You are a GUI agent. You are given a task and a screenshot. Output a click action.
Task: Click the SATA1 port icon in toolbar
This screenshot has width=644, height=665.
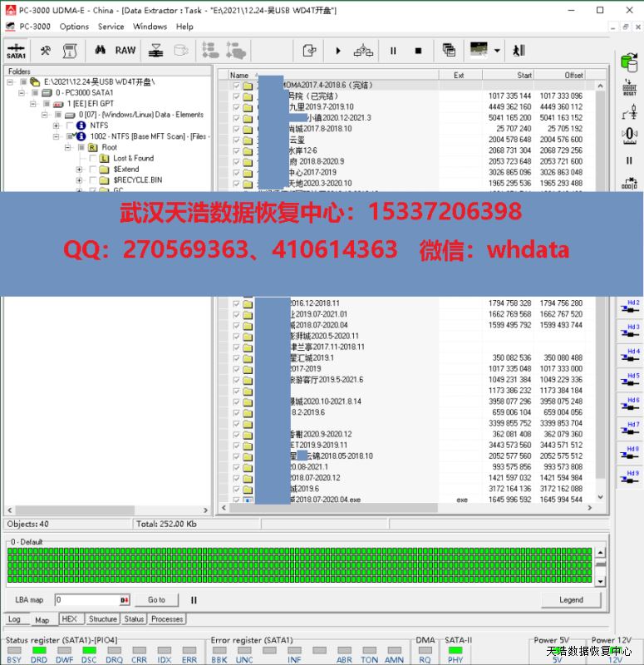pos(17,51)
